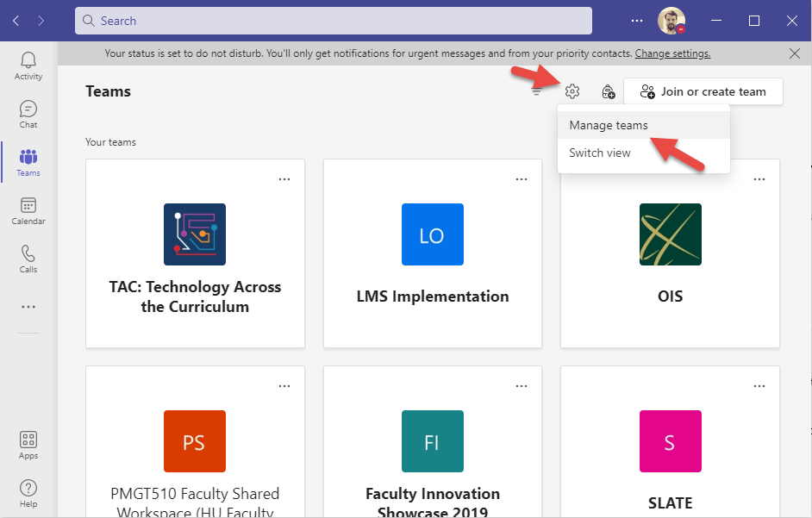This screenshot has height=518, width=812.
Task: Open the Calendar view
Action: point(28,211)
